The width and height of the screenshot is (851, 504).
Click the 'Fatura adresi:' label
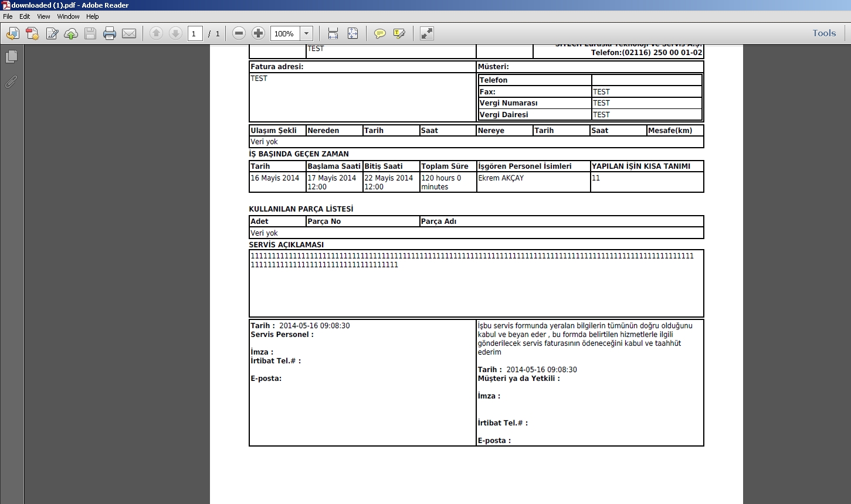coord(277,67)
